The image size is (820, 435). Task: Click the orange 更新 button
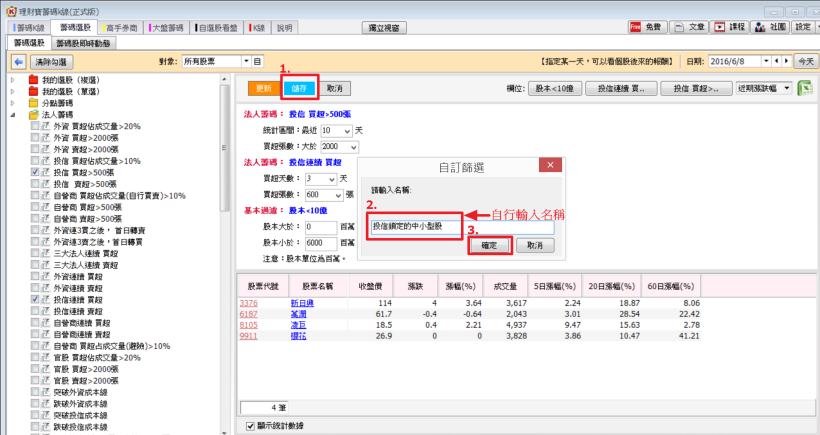click(x=264, y=88)
